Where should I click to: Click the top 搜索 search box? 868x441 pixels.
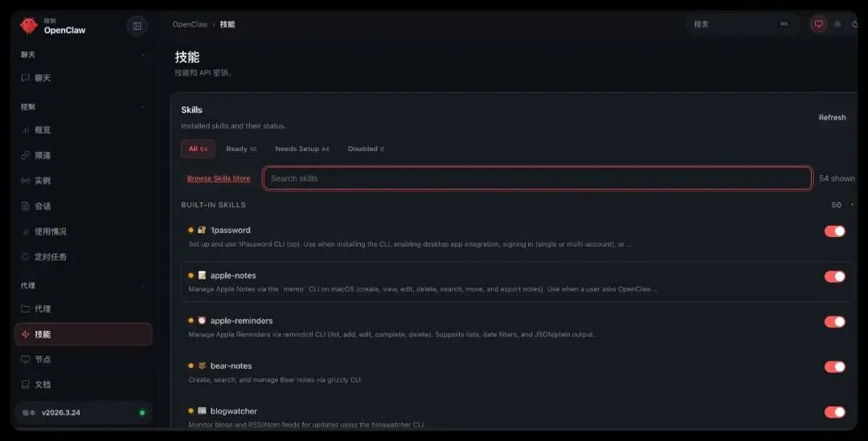click(x=742, y=24)
